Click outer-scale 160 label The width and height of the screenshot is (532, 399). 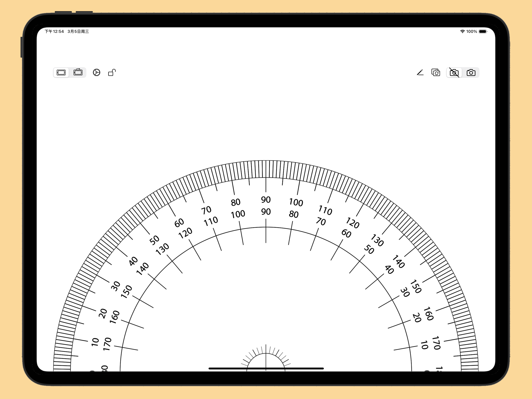pos(428,313)
